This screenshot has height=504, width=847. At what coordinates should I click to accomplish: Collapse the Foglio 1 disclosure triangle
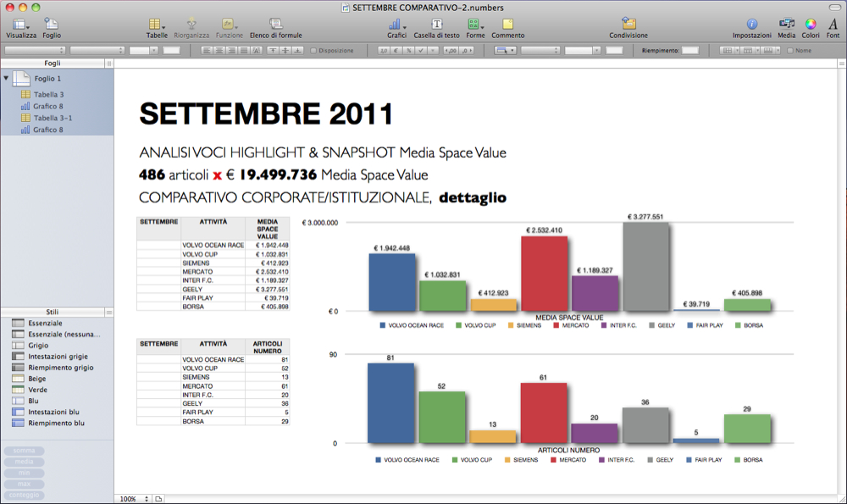pyautogui.click(x=7, y=78)
